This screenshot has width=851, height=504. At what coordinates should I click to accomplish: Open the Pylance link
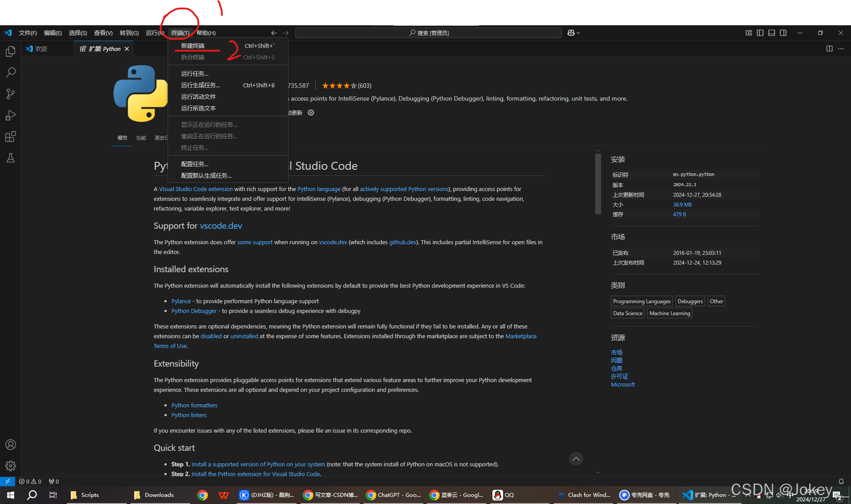(181, 301)
